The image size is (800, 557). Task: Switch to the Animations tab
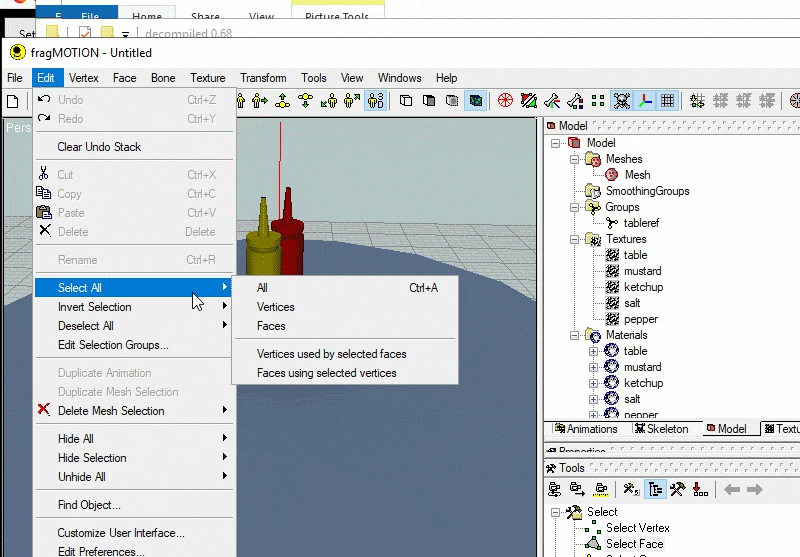[586, 429]
